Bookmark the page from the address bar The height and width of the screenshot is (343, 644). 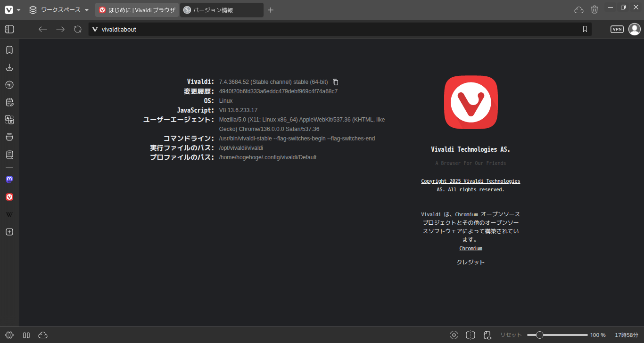(585, 29)
